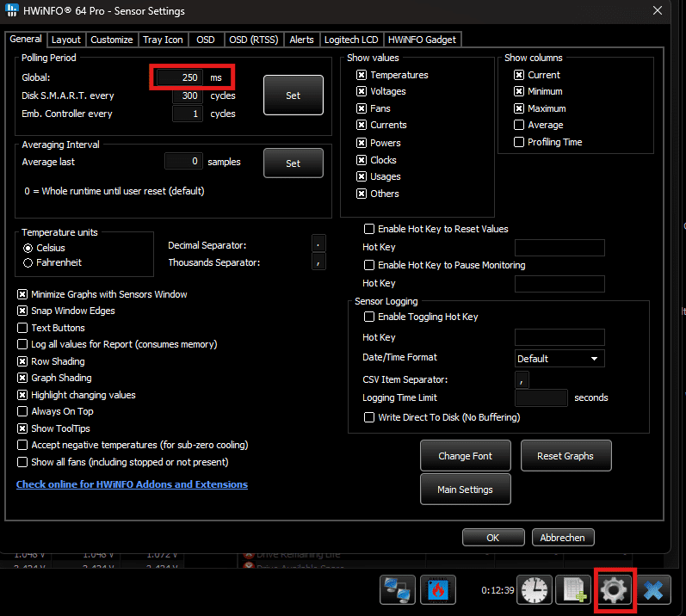Toggle the Clocks checkbox
Viewport: 686px width, 616px height.
point(362,160)
